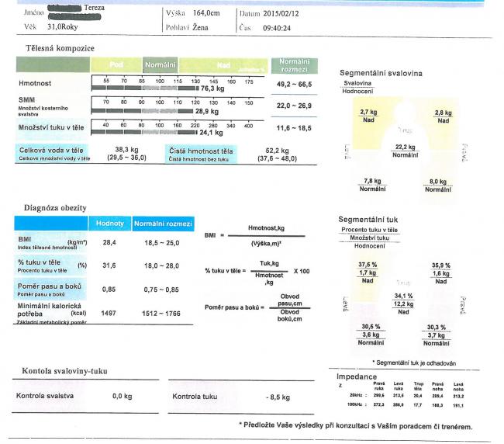Image resolution: width=504 pixels, height=444 pixels.
Task: Select the '20kHz' impedance row label
Action: [358, 395]
